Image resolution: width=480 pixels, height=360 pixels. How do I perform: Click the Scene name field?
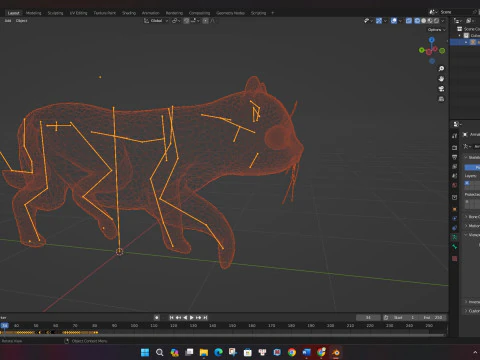[x=455, y=12]
